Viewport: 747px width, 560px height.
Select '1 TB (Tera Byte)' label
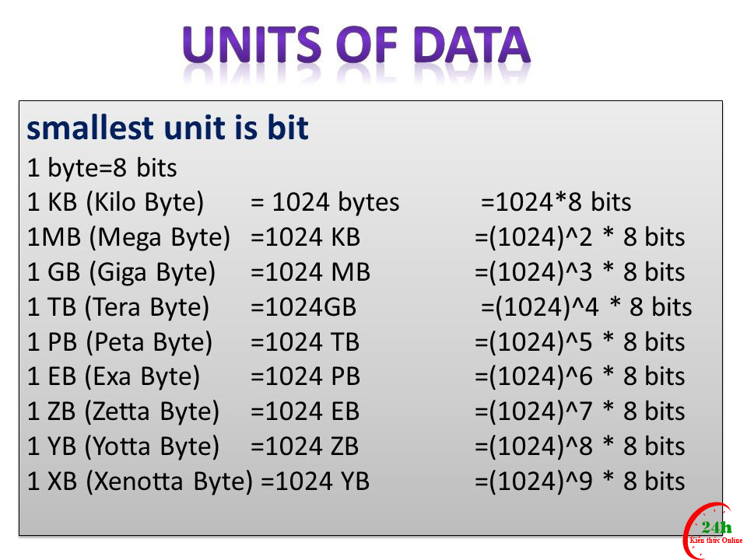point(118,308)
